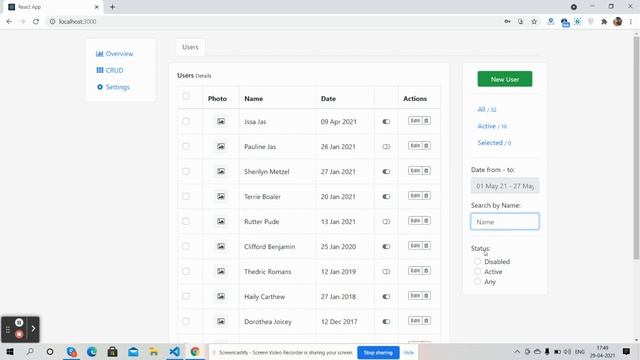Screen dimensions: 640x360
Task: Toggle status switch for Haily Carthew
Action: pos(386,297)
